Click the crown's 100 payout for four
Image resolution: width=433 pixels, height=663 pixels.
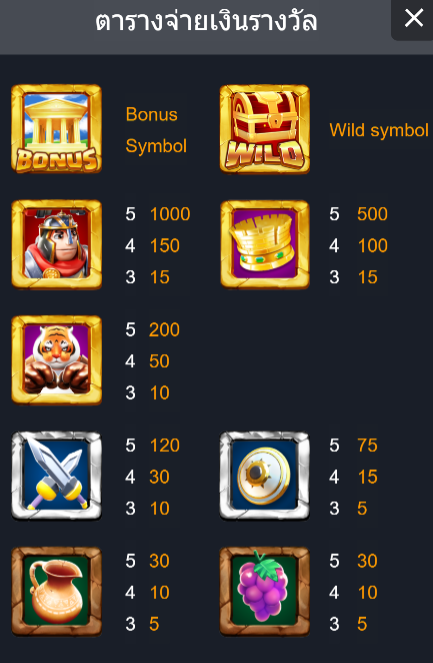373,246
